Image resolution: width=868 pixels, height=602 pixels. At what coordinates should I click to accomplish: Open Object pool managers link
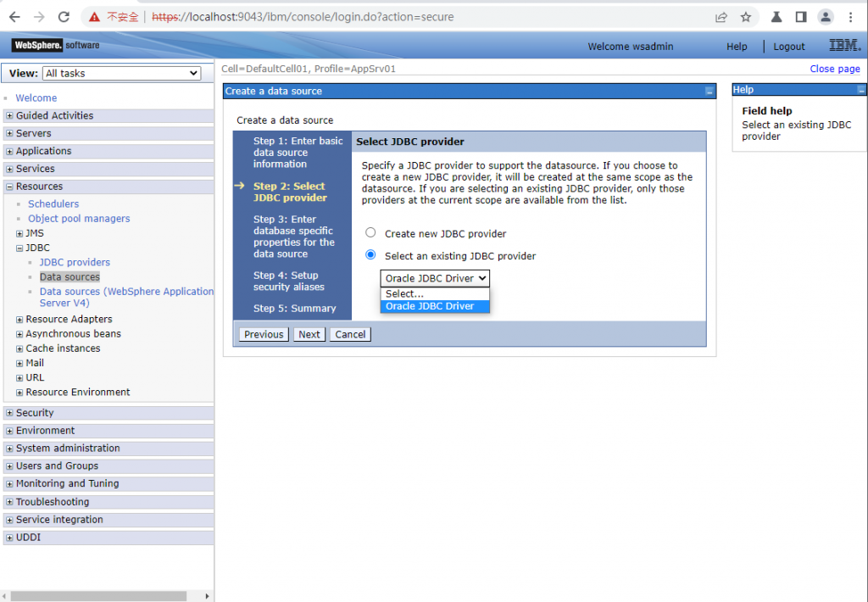[x=79, y=218]
